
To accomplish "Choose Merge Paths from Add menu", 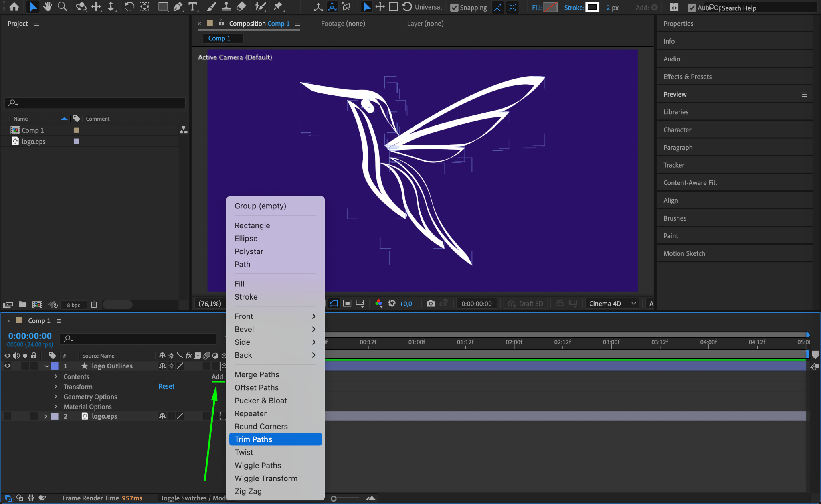I will [x=275, y=374].
